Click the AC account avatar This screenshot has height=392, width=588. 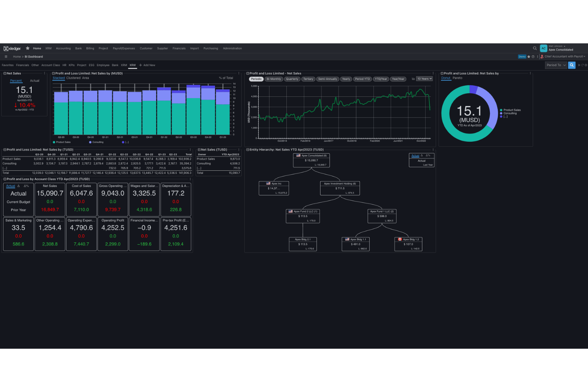(x=544, y=48)
